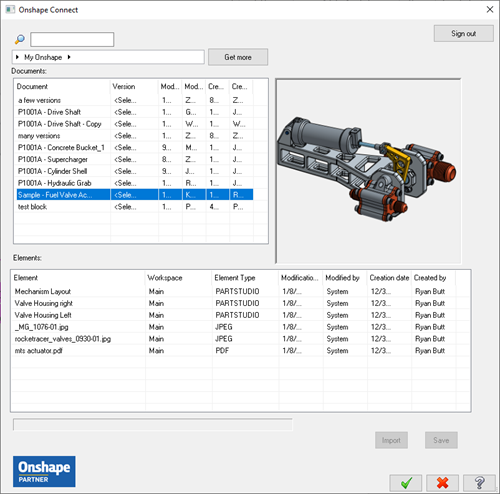Select the P1001A - Hydraulic Grab document
Screen dimensions: 500x494
[x=133, y=183]
